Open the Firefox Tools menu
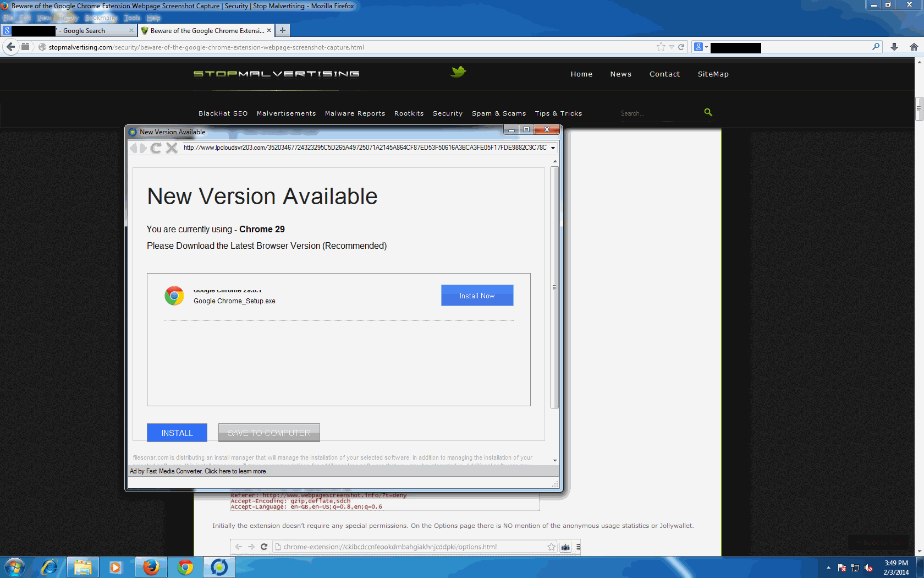 click(132, 18)
